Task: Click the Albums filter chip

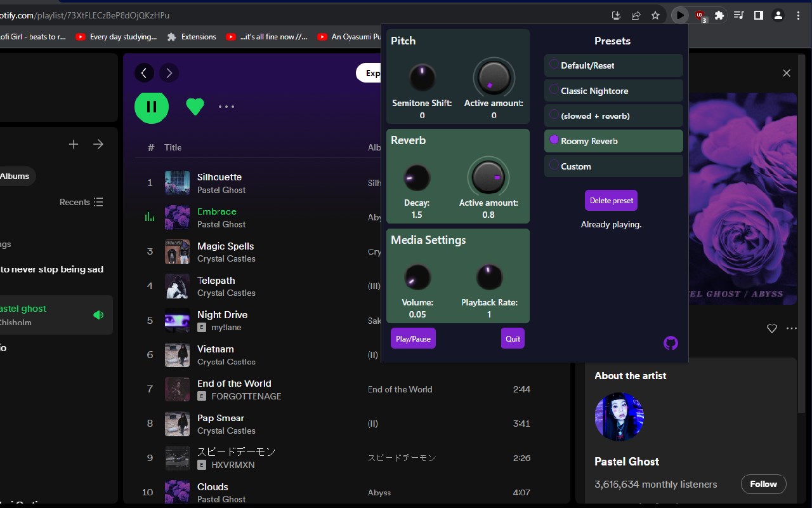Action: pyautogui.click(x=15, y=176)
